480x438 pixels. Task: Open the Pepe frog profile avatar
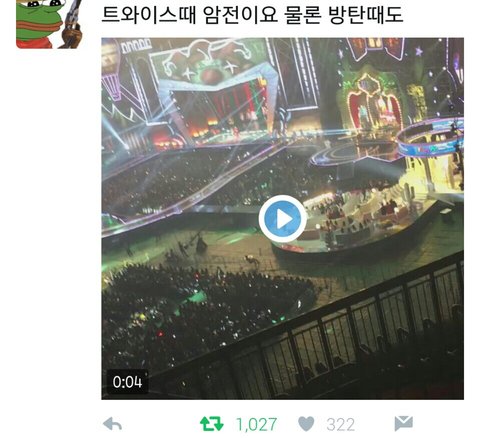click(49, 24)
